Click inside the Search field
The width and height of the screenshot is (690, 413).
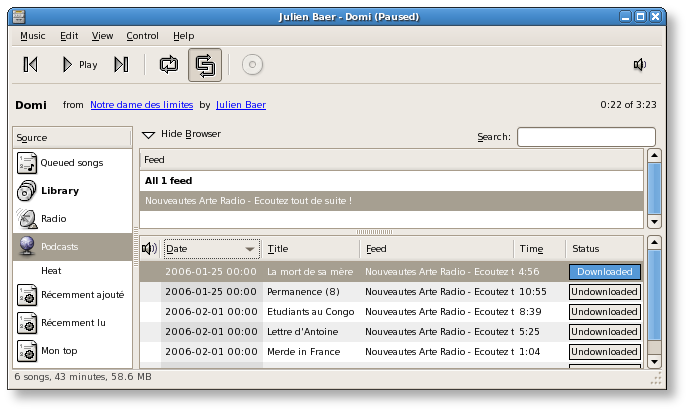coord(586,137)
